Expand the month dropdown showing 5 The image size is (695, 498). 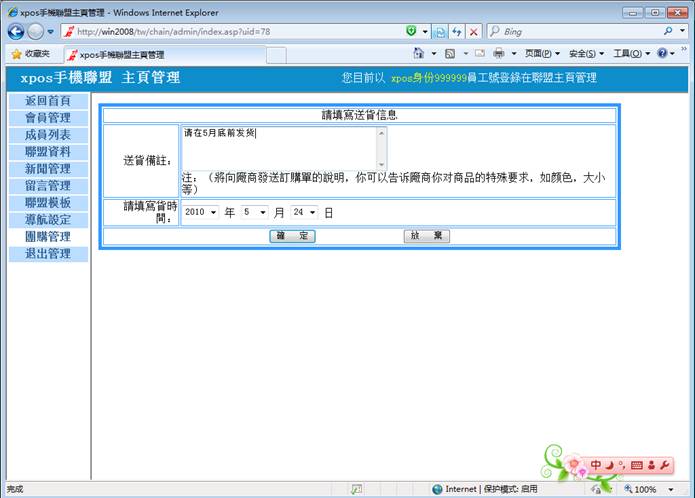click(x=262, y=213)
